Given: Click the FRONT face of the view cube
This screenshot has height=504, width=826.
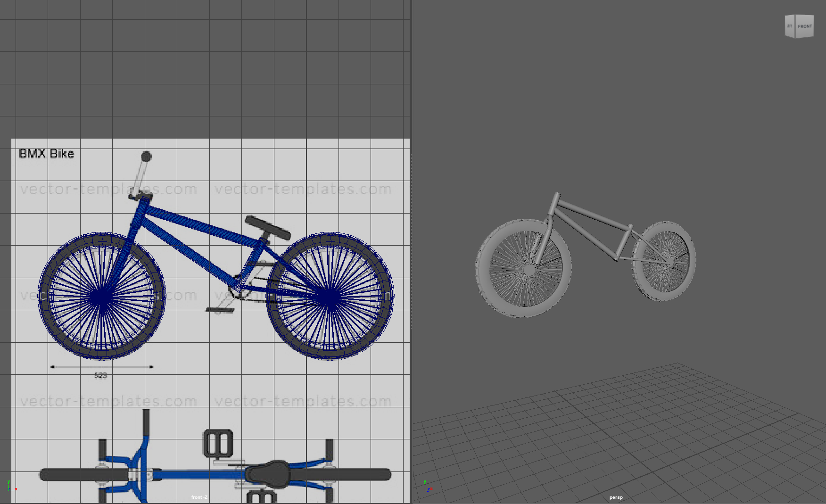Looking at the screenshot, I should coord(805,26).
